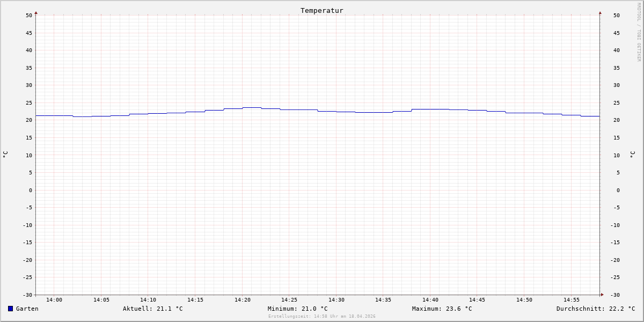Click the 14:55 time axis label
The width and height of the screenshot is (644, 322).
tap(572, 300)
